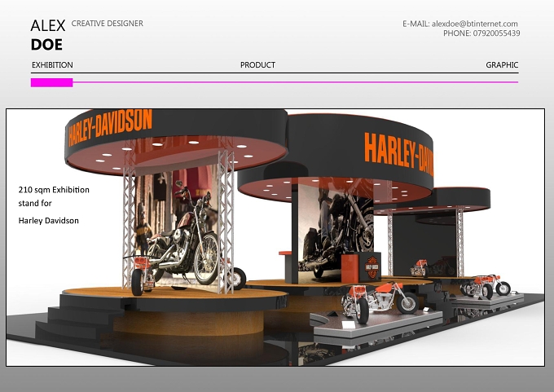Click the magenta progress indicator block
554x392 pixels.
[x=51, y=82]
